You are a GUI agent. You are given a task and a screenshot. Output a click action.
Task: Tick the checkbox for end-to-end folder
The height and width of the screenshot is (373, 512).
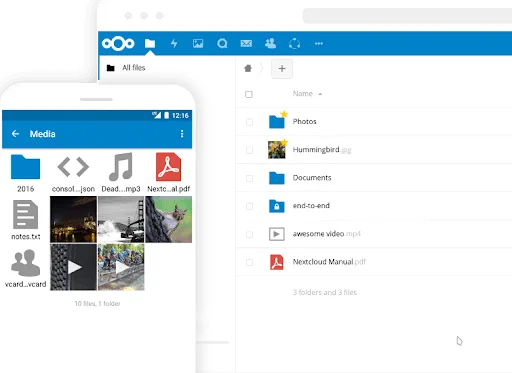click(x=249, y=206)
